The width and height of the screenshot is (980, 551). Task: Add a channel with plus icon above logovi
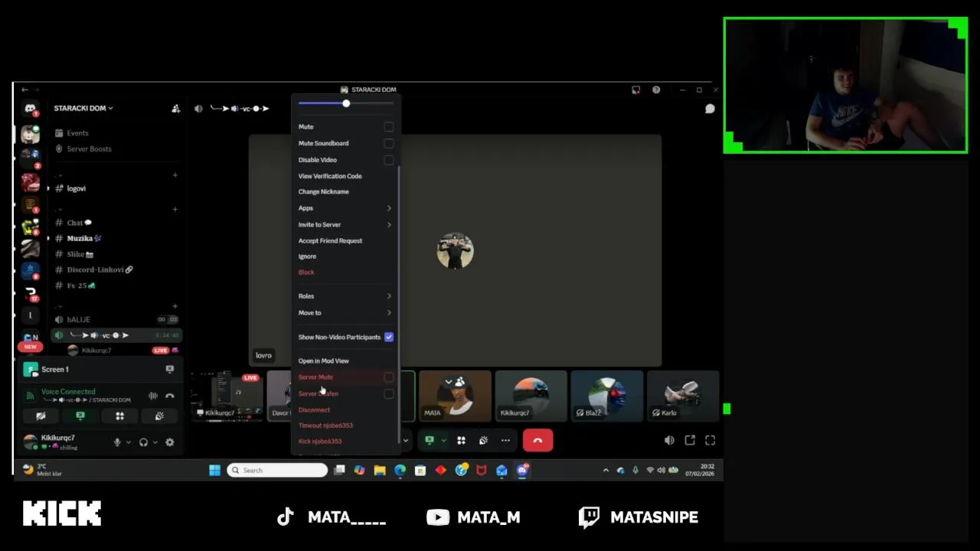click(x=175, y=175)
